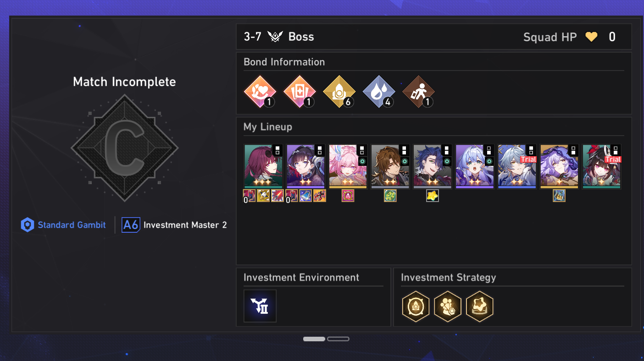
Task: Select the cards bond icon
Action: pyautogui.click(x=300, y=92)
